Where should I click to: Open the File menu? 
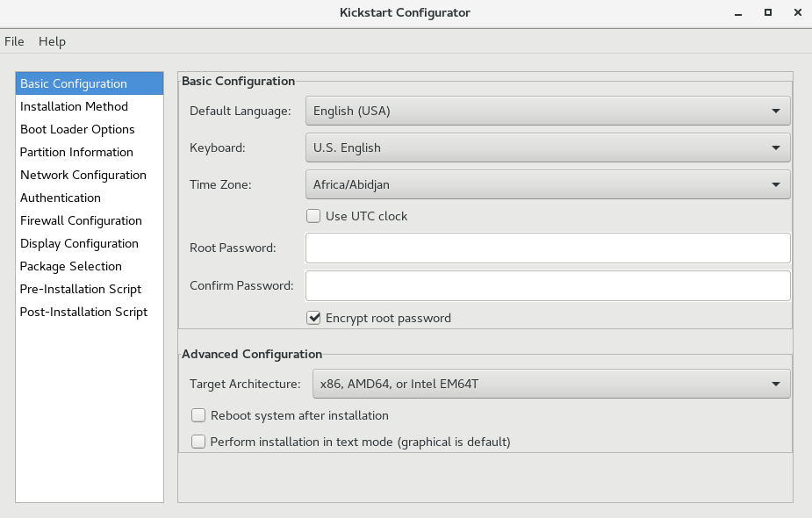[14, 41]
